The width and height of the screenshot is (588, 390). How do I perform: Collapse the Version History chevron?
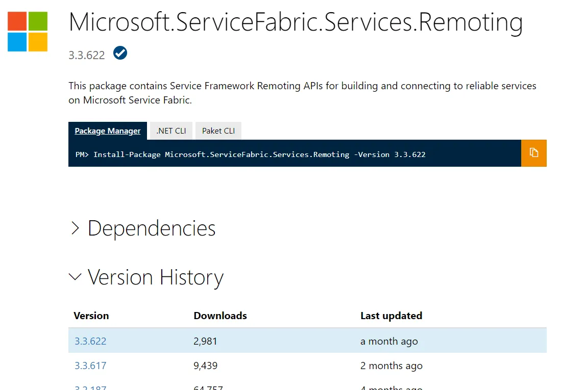point(75,277)
